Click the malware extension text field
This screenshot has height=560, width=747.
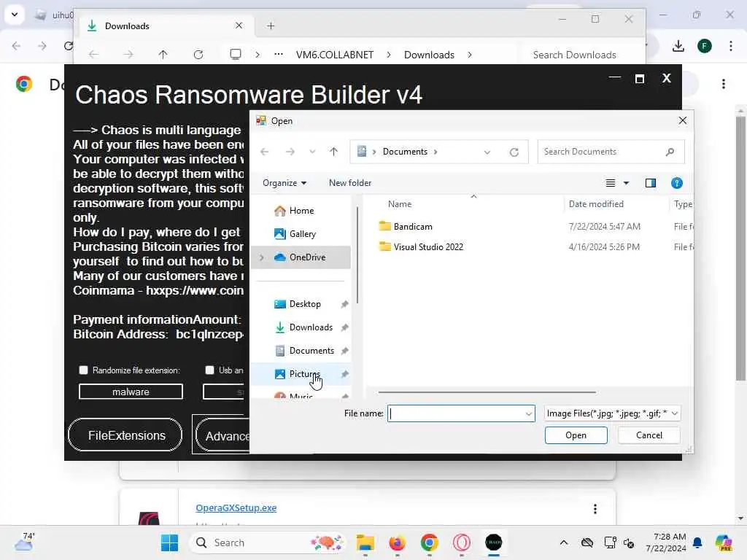tap(131, 392)
